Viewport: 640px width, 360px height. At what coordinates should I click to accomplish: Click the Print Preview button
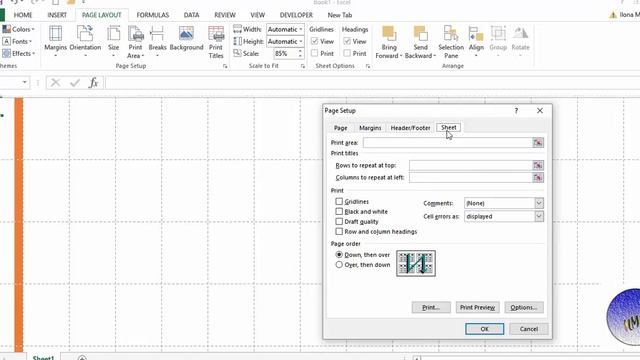tap(477, 307)
